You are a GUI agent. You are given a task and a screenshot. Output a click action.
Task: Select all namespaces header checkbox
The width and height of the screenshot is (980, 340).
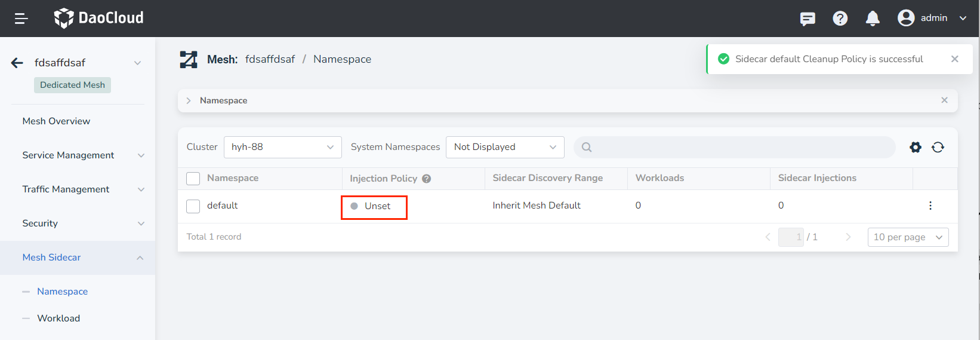coord(193,179)
